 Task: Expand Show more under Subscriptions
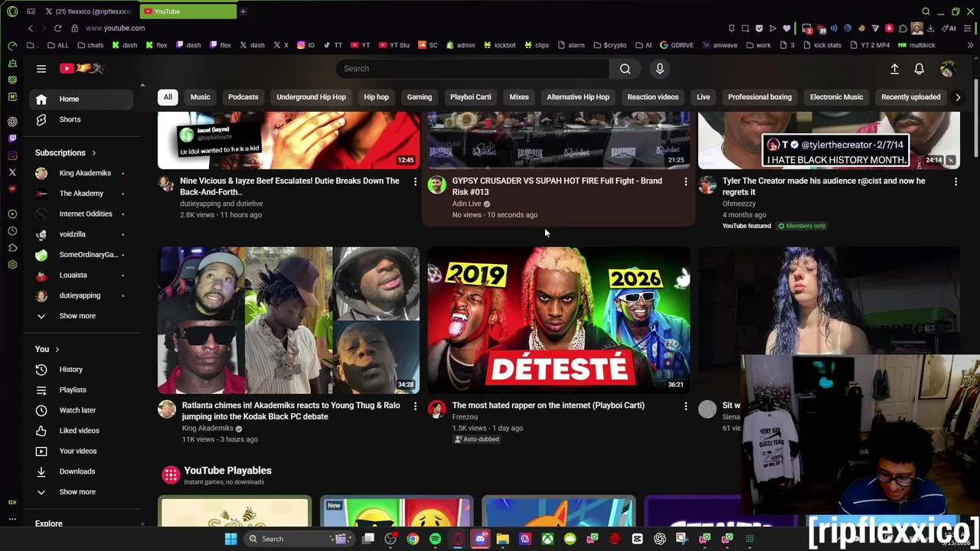(x=80, y=316)
